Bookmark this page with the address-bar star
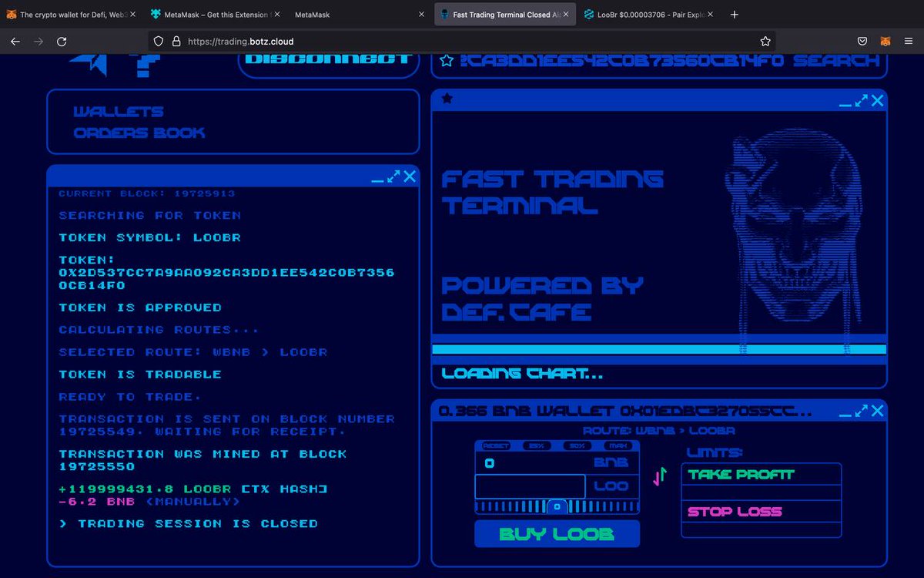The height and width of the screenshot is (578, 924). pyautogui.click(x=765, y=42)
